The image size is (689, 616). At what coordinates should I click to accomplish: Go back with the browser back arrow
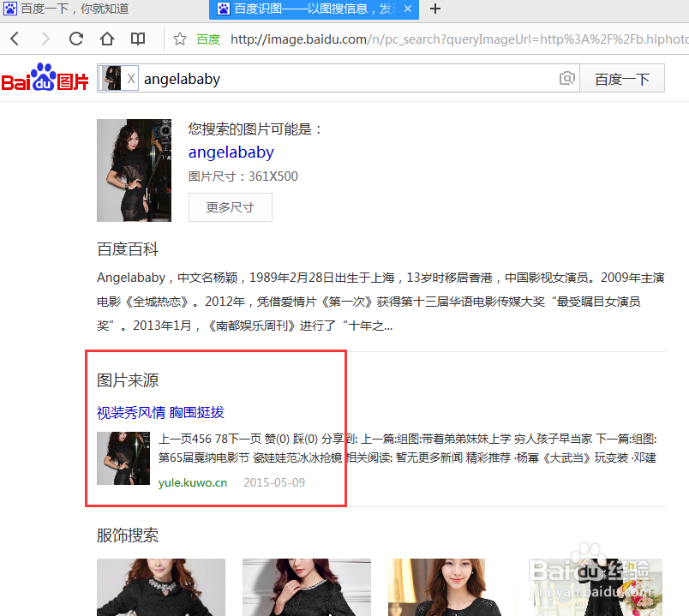(15, 39)
